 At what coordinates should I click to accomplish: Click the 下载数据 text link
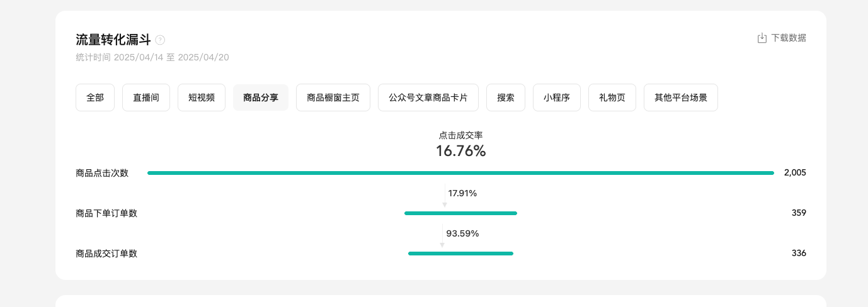pos(789,38)
